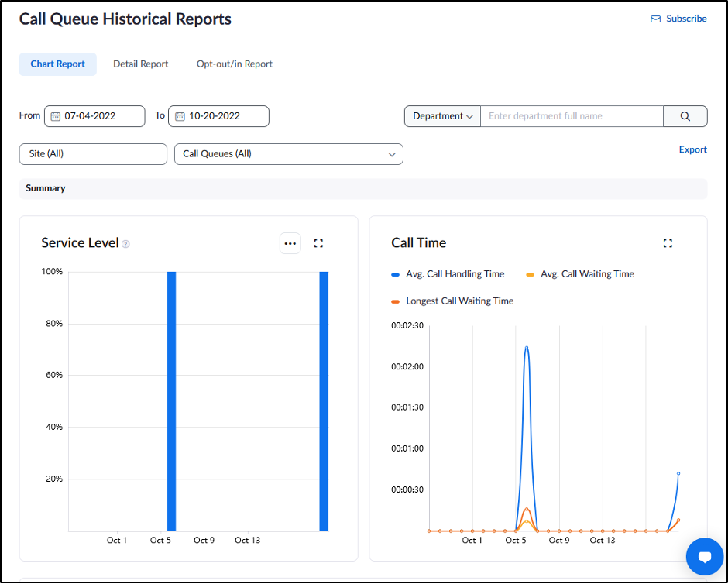Screen dimensions: 728x584
Task: Click the search magnifier icon
Action: (685, 116)
